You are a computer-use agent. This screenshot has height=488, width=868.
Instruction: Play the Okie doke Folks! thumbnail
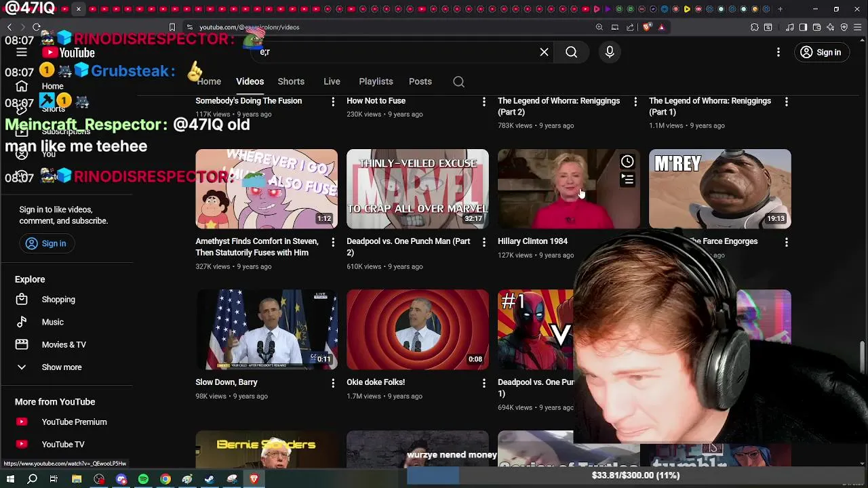tap(418, 329)
